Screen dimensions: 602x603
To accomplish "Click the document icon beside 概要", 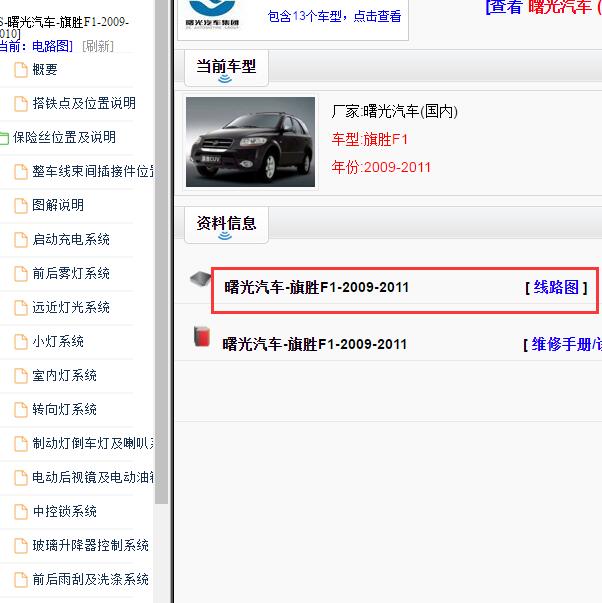I will [21, 70].
